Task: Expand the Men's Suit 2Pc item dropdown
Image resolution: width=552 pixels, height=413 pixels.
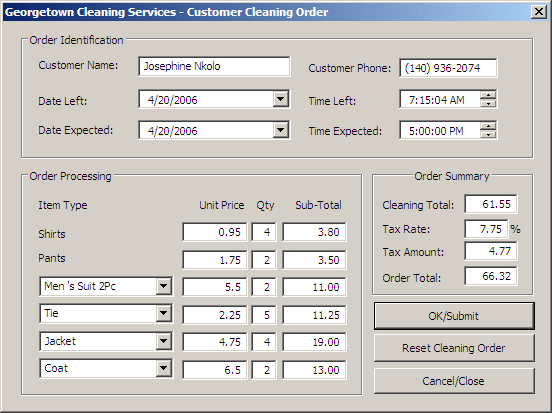Action: pos(164,286)
